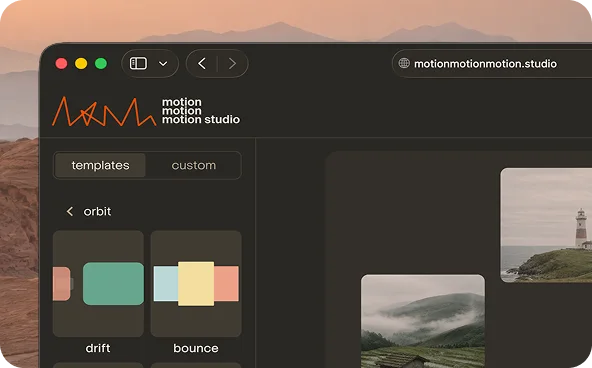Click the drift label

click(x=98, y=348)
